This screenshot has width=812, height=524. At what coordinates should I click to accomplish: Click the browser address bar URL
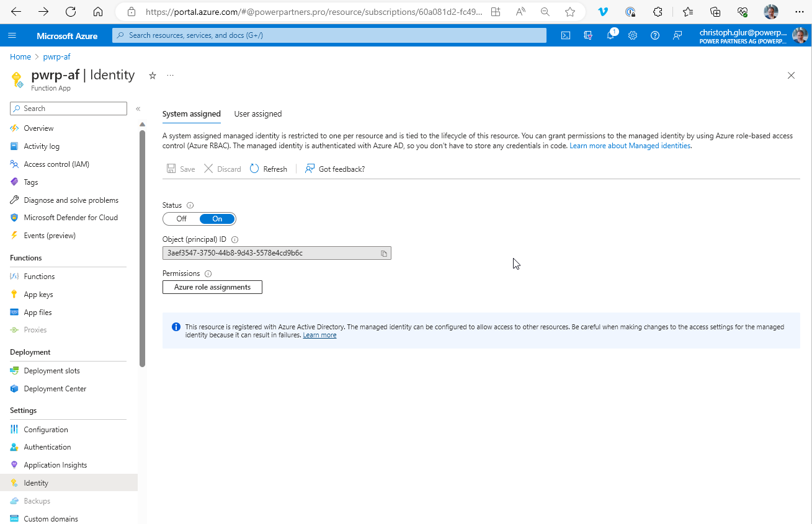click(x=314, y=12)
